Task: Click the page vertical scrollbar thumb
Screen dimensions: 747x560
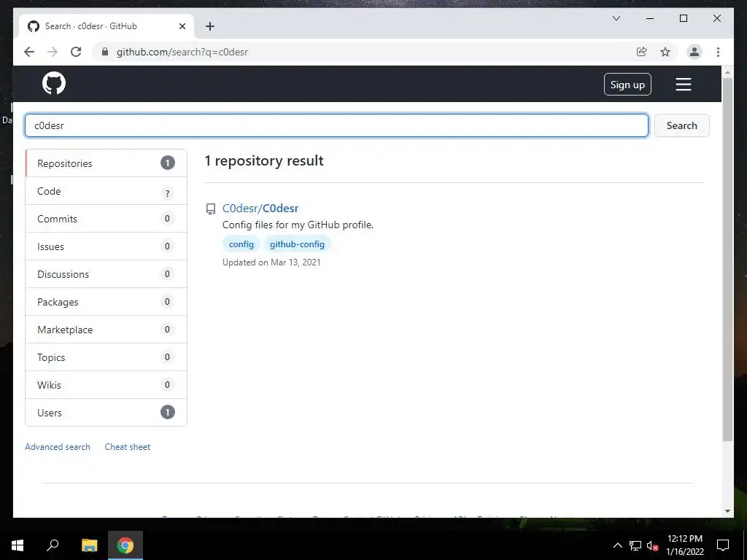Action: pos(727,260)
